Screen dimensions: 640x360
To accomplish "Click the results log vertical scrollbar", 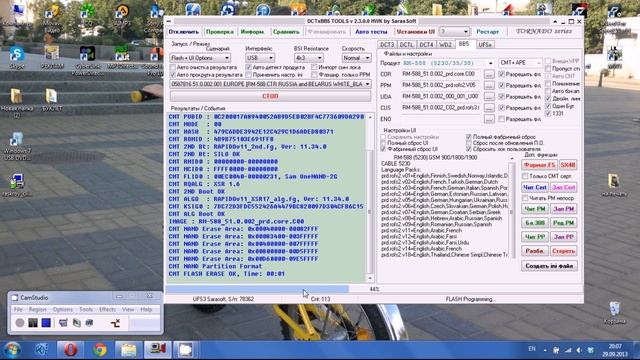I will pos(370,198).
